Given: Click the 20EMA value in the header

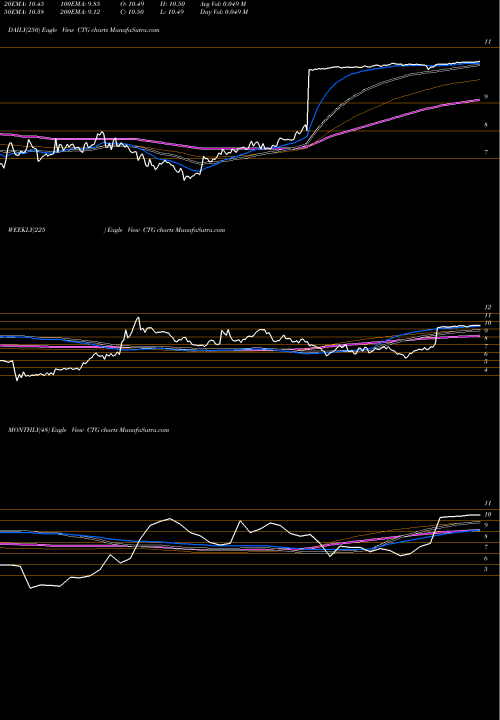Looking at the screenshot, I should [x=22, y=4].
